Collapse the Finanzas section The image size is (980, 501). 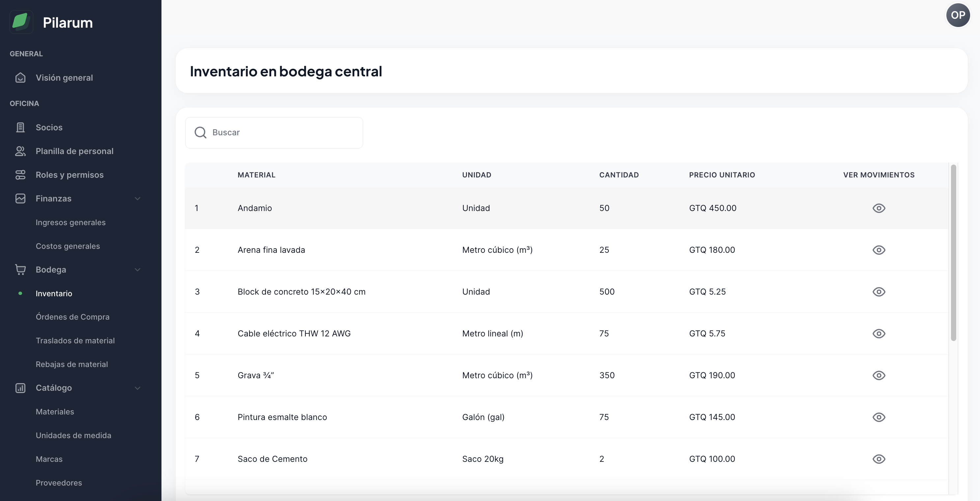pyautogui.click(x=138, y=198)
